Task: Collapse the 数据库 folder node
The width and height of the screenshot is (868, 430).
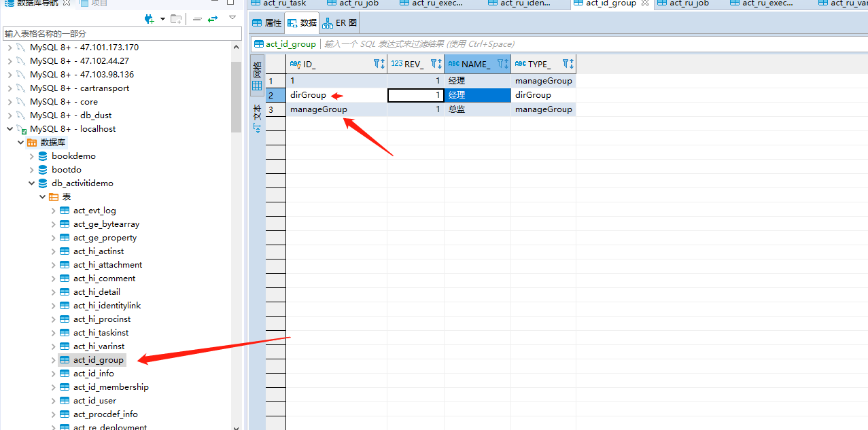Action: (x=20, y=143)
